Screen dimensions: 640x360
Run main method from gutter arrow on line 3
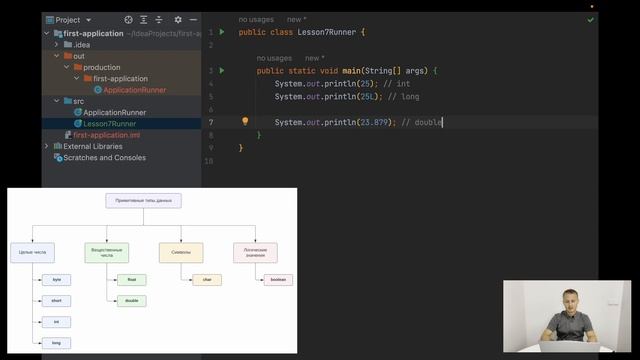[222, 71]
